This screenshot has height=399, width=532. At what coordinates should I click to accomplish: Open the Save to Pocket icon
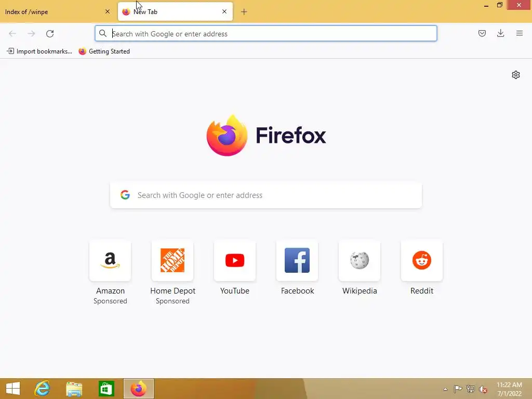click(x=482, y=33)
